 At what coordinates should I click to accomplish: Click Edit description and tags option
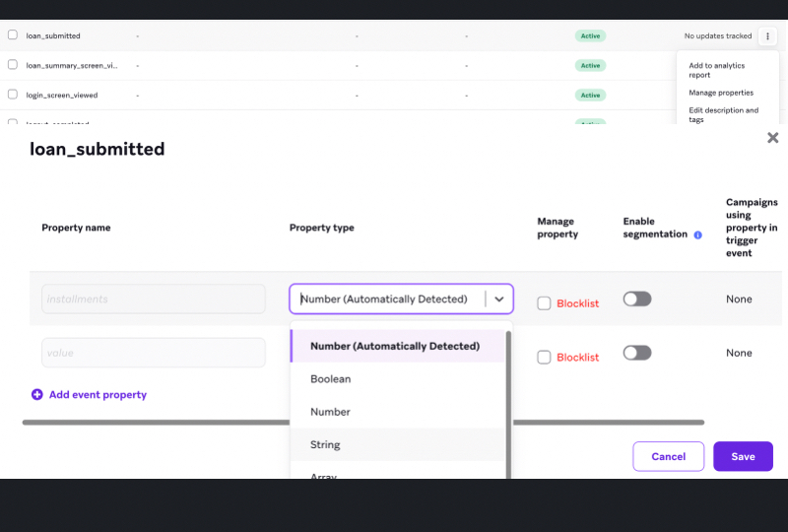[723, 115]
